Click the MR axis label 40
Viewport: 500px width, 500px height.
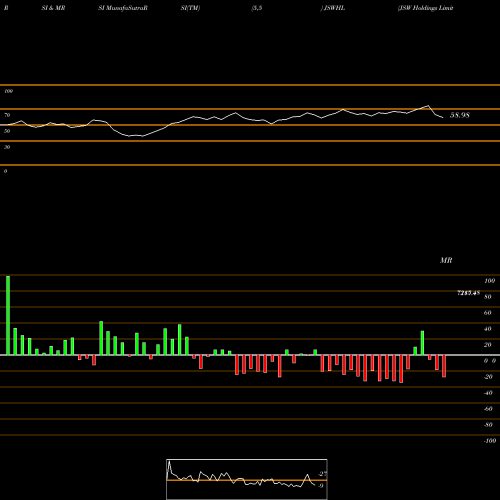tap(488, 329)
